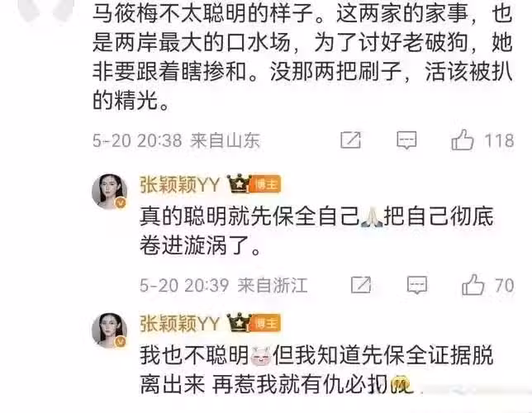Tap the 博主 tag on first reply
Image resolution: width=532 pixels, height=413 pixels.
pos(266,185)
